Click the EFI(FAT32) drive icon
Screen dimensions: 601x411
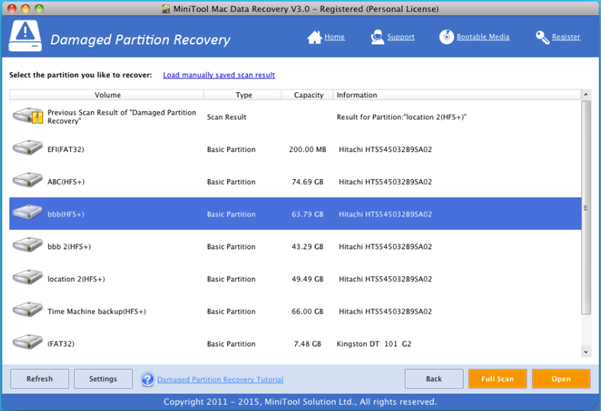tap(28, 148)
